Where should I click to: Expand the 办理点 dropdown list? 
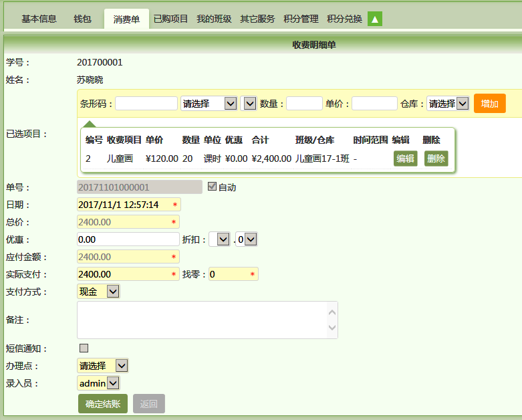tap(102, 366)
